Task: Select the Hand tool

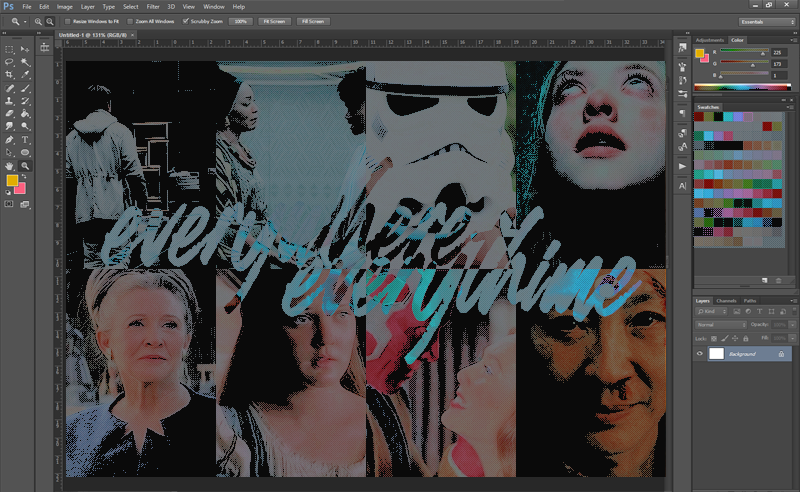Action: [9, 166]
